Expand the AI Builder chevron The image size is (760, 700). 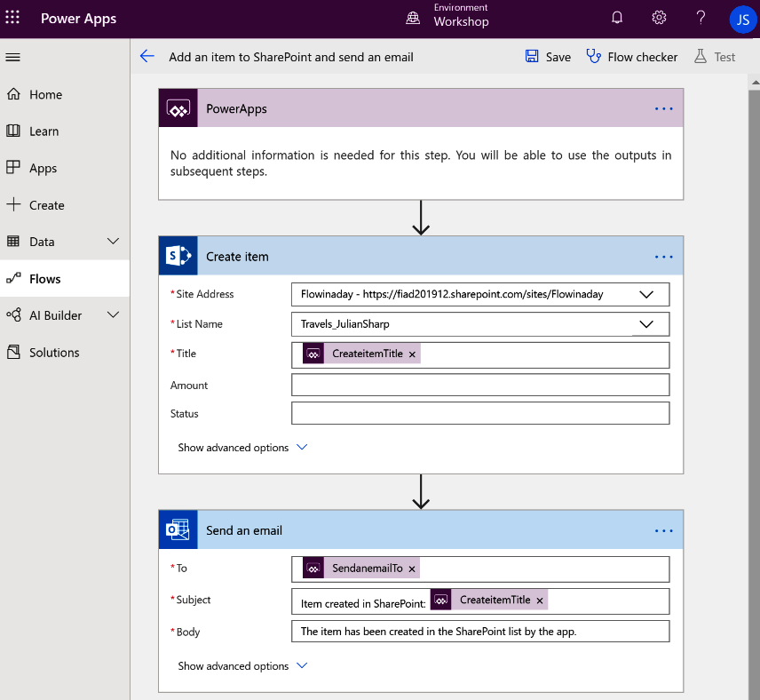(113, 314)
